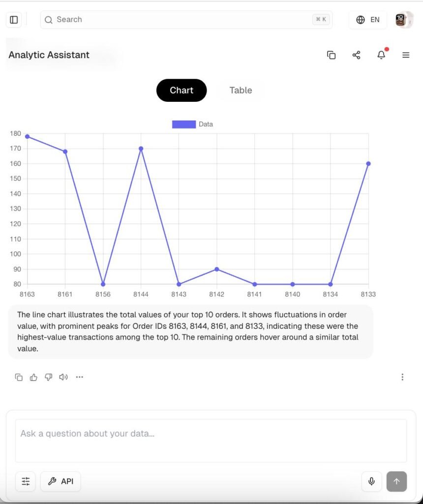Open the hamburger menu icon
Image resolution: width=423 pixels, height=504 pixels.
click(x=406, y=55)
